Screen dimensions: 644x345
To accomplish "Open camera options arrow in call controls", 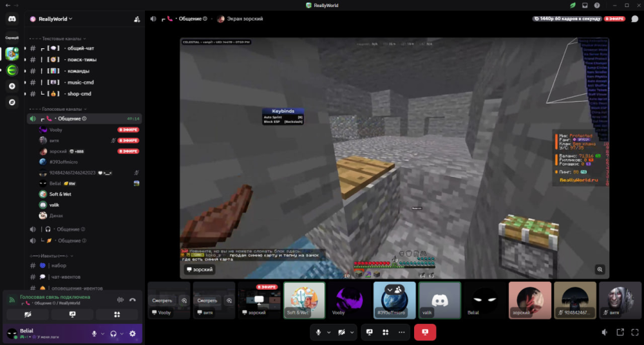I will tap(352, 332).
